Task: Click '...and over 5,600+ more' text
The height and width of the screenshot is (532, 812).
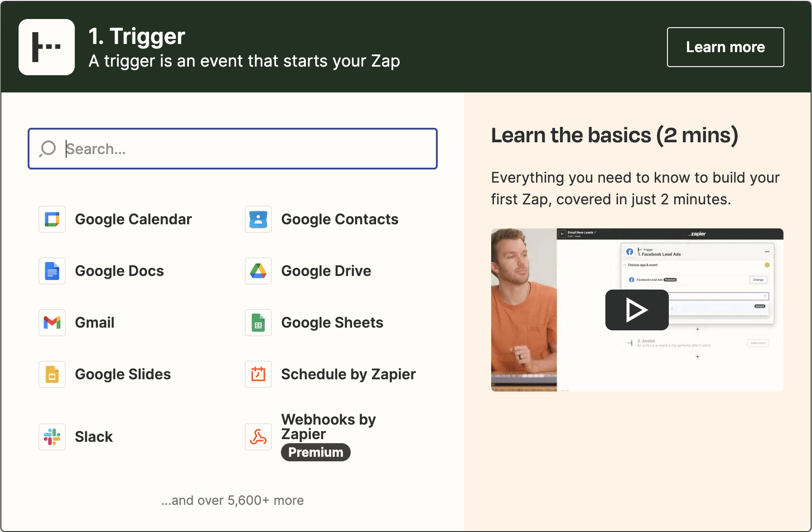Action: (x=232, y=500)
